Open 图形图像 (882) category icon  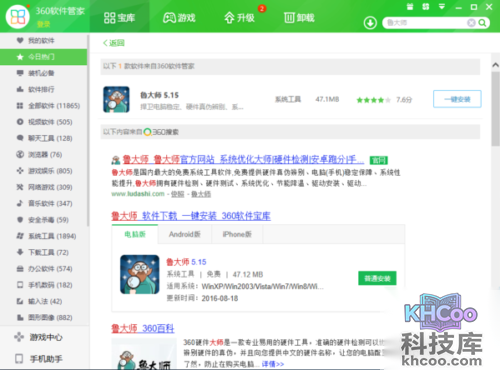20,317
